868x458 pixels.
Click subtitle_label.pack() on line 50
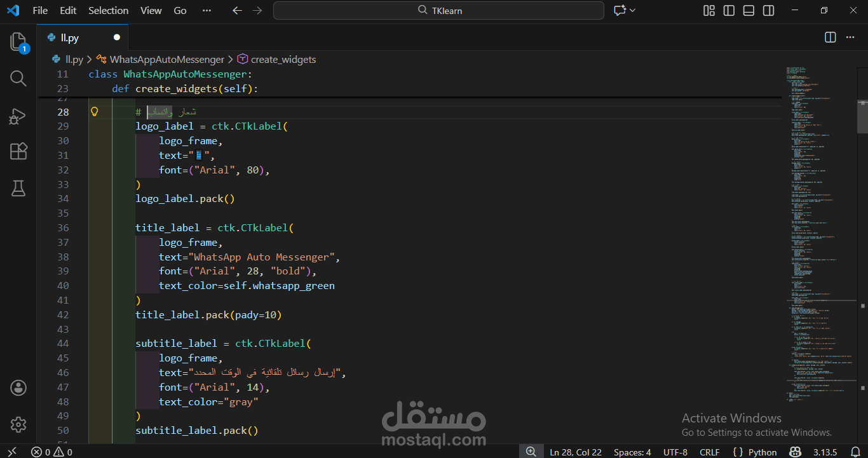click(x=197, y=431)
